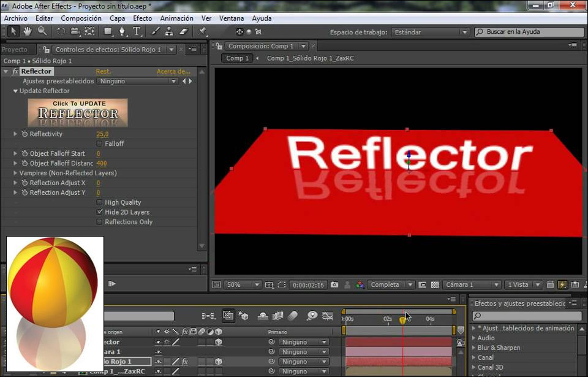
Task: Collapse the Reflector effect triangle
Action: (6, 71)
